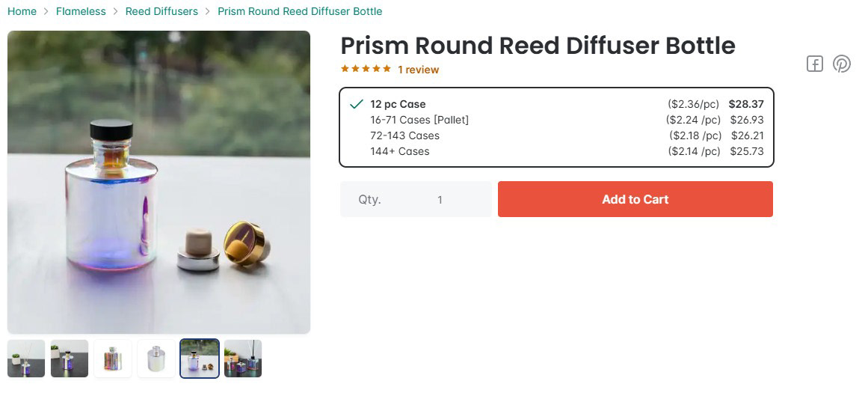The height and width of the screenshot is (393, 868).
Task: Add the item to cart
Action: point(635,199)
